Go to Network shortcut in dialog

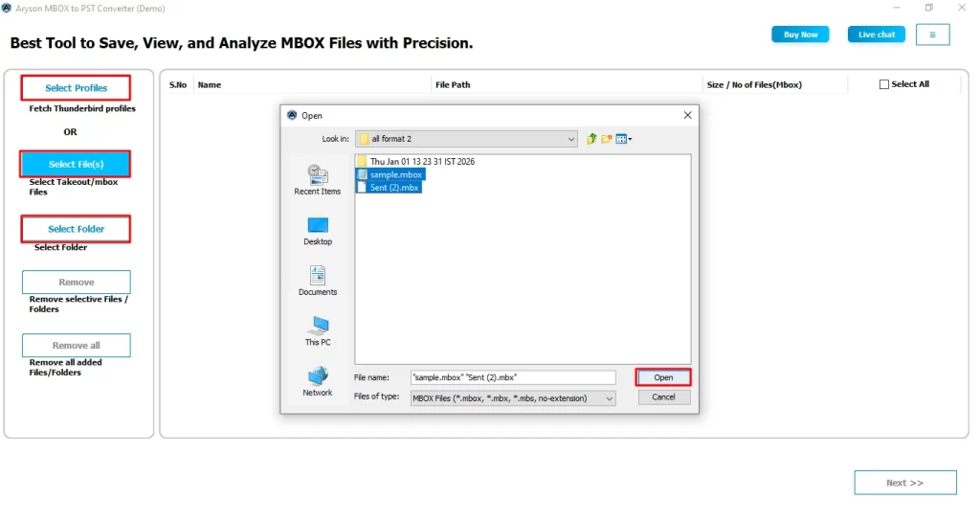coord(318,381)
